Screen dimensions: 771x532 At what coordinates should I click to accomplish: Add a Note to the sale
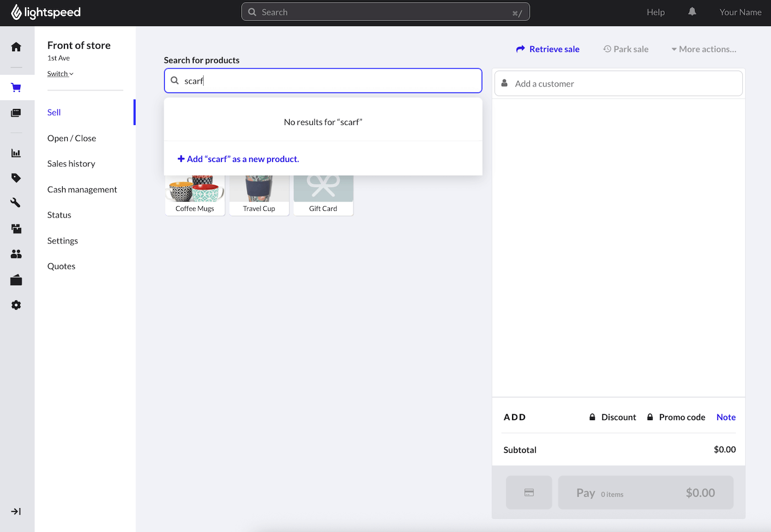(x=726, y=417)
